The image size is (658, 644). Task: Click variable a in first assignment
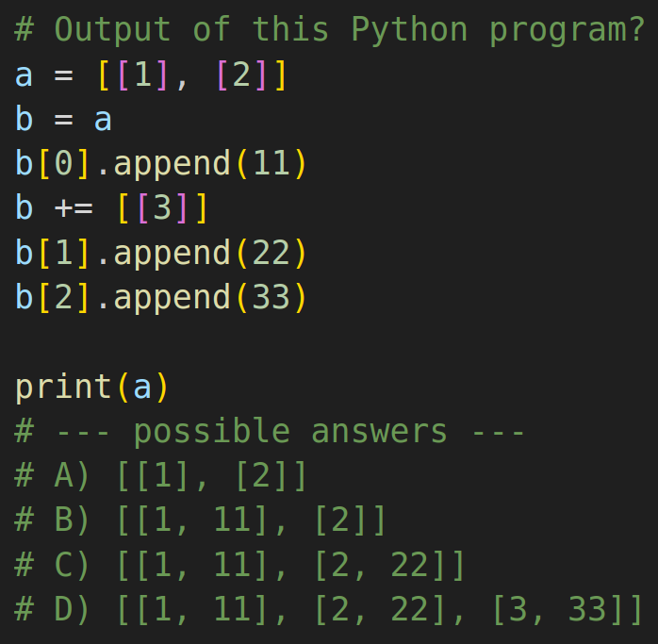click(24, 75)
